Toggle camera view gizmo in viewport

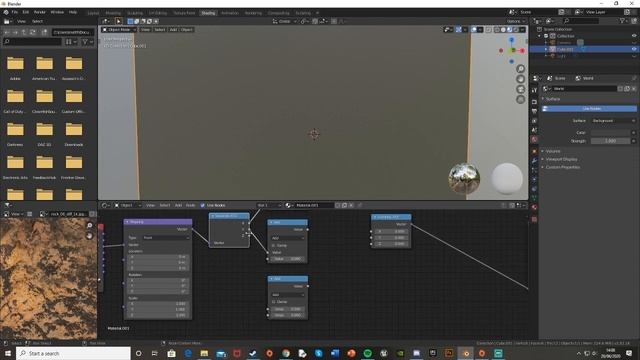[520, 89]
